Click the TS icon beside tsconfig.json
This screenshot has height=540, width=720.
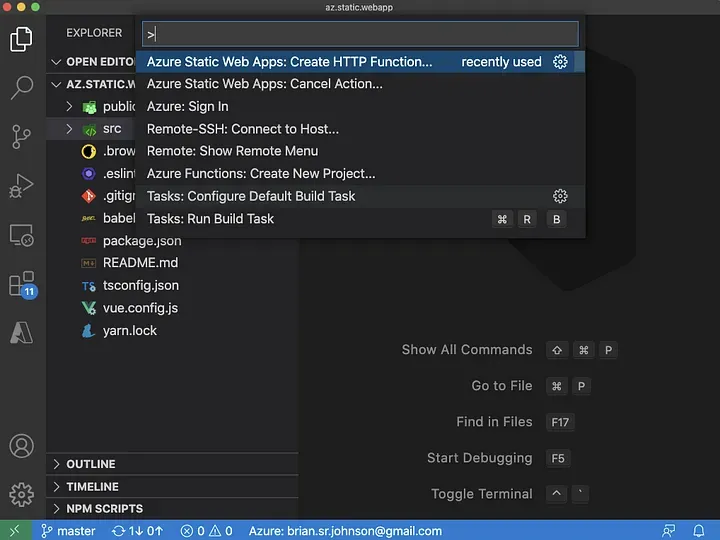coord(89,287)
